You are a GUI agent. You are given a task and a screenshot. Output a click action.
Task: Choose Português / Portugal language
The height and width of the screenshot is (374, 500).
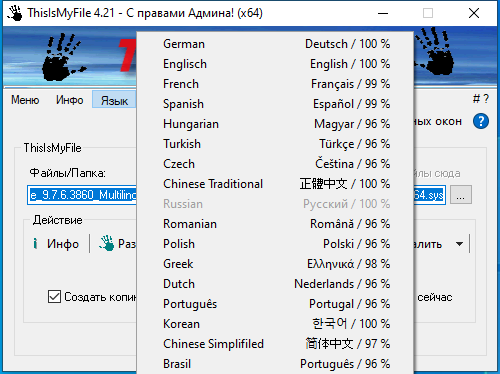[x=275, y=304]
